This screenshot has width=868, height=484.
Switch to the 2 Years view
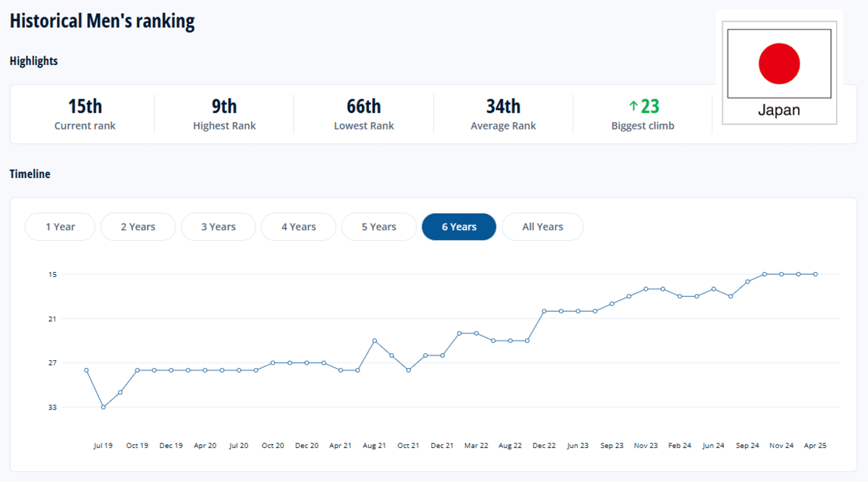point(138,226)
